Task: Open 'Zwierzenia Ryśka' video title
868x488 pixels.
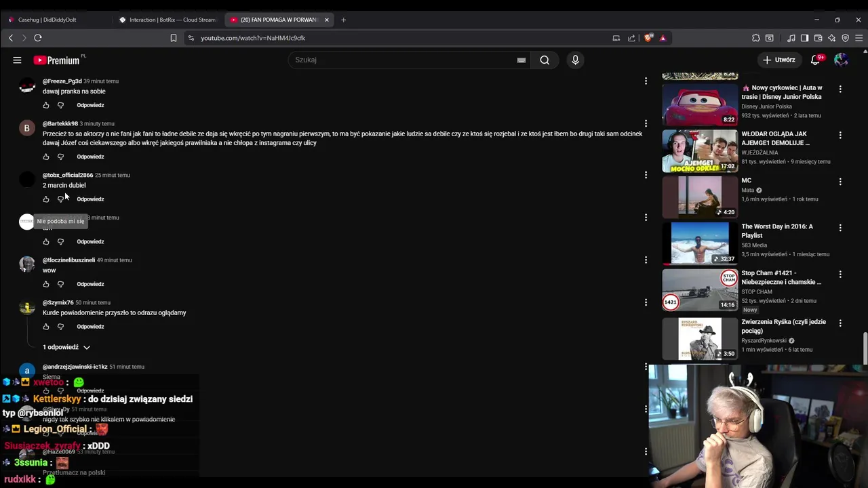Action: click(x=783, y=327)
